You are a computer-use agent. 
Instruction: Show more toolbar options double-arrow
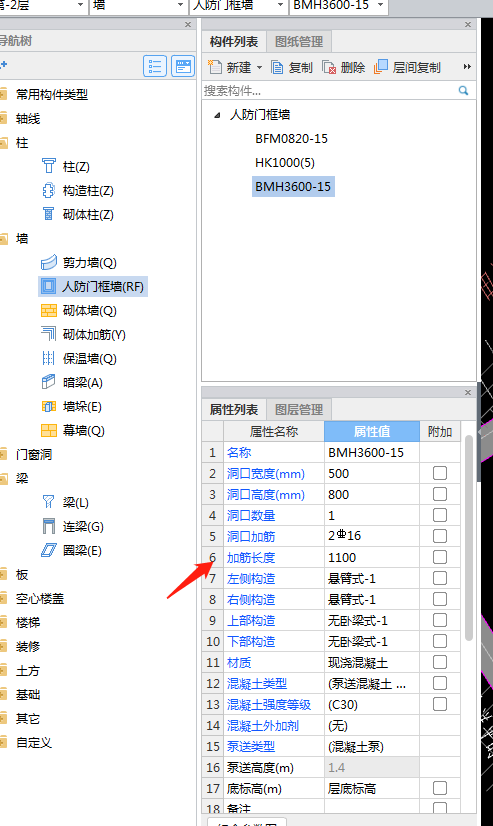[467, 67]
